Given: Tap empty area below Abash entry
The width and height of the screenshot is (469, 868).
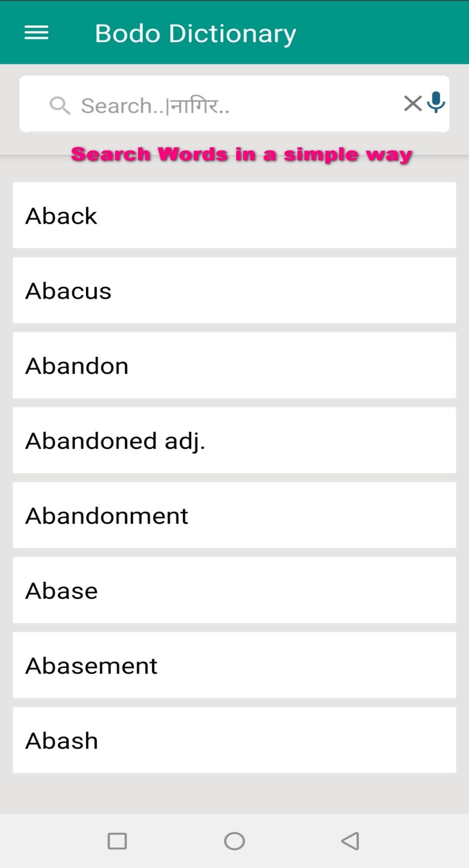Looking at the screenshot, I should coord(234,793).
